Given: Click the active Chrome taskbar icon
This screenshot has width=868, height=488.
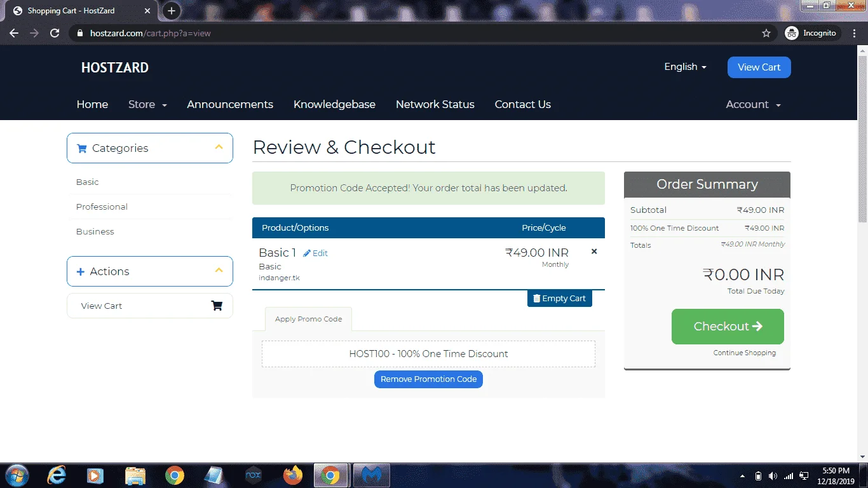Looking at the screenshot, I should (330, 475).
